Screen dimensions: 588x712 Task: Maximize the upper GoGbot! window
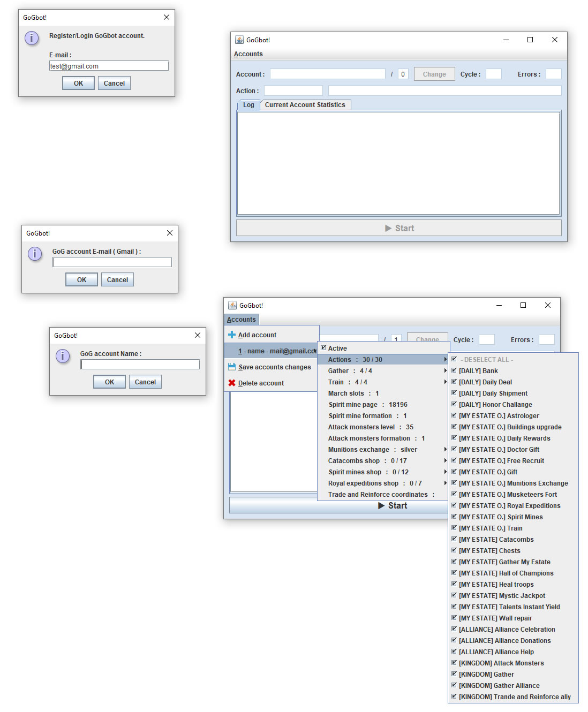[530, 40]
